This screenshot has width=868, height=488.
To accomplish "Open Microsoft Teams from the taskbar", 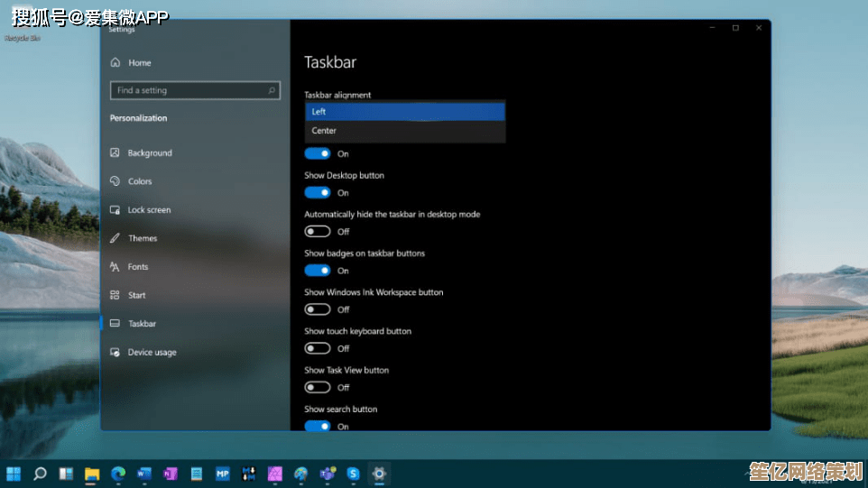I will pyautogui.click(x=328, y=473).
